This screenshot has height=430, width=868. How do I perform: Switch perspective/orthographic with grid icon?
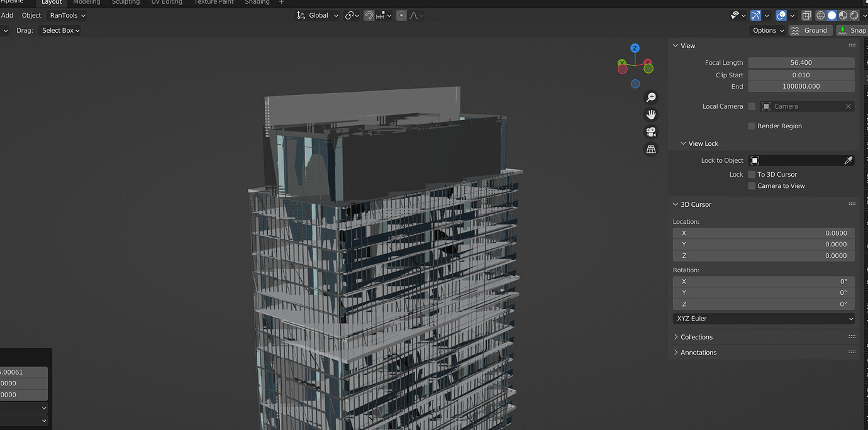tap(651, 150)
